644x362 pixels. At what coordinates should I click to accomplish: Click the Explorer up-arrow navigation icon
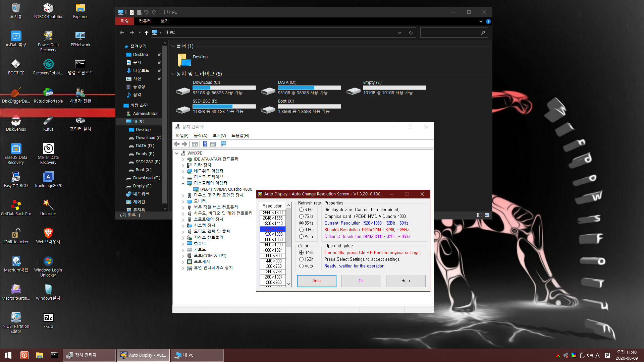point(146,33)
